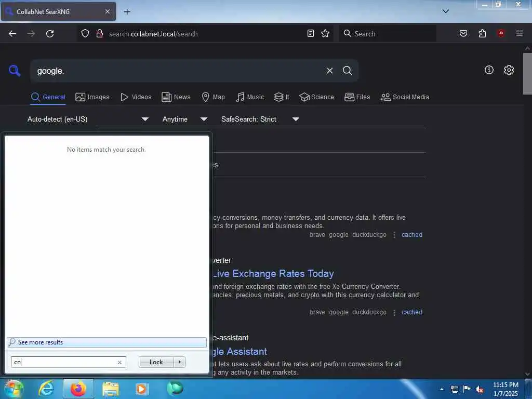Click the Firefox taskbar button
532x399 pixels.
(x=78, y=389)
